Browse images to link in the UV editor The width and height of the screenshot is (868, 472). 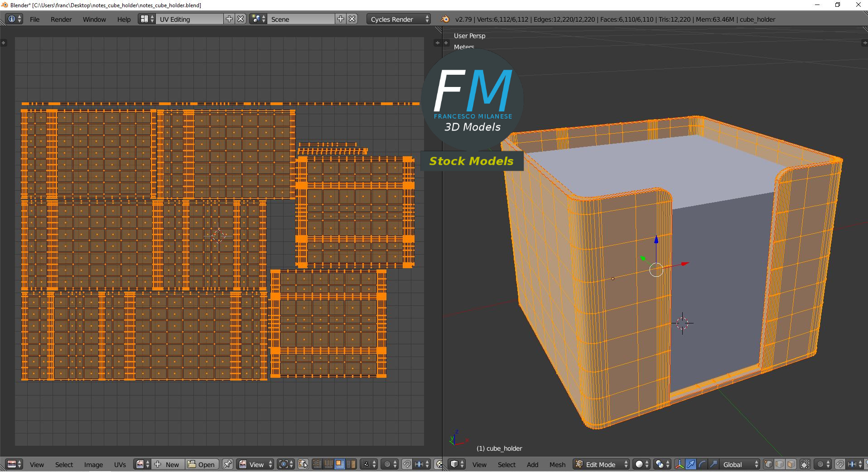pyautogui.click(x=143, y=464)
